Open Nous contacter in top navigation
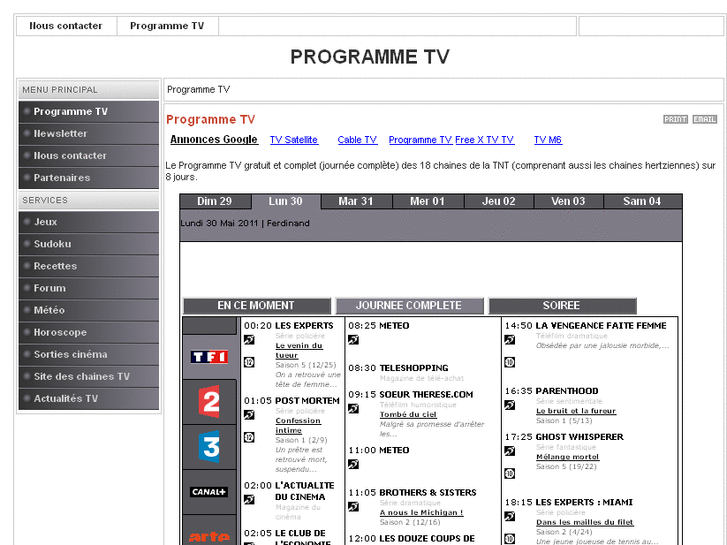This screenshot has height=545, width=727. [66, 26]
